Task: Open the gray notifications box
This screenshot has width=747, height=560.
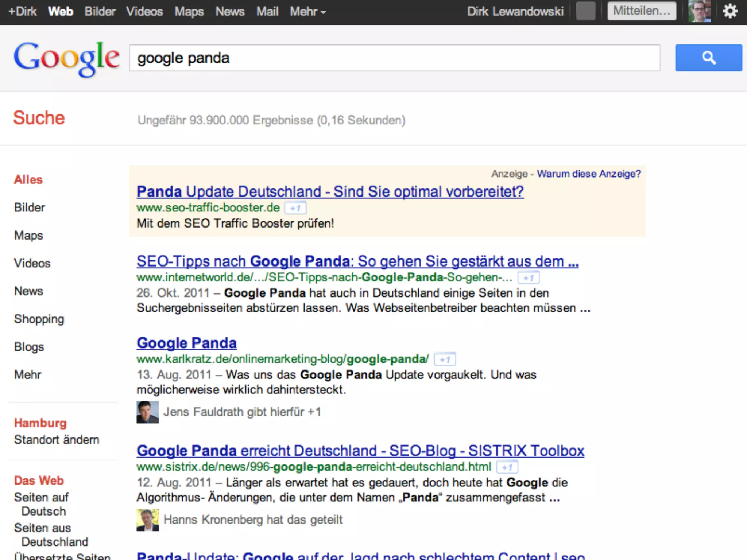Action: pos(585,11)
